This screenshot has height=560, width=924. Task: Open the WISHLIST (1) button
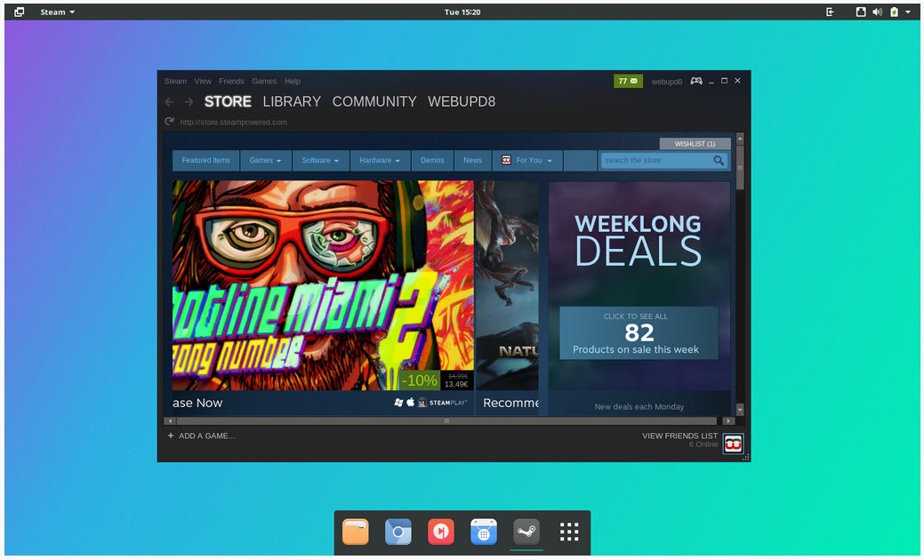(695, 143)
